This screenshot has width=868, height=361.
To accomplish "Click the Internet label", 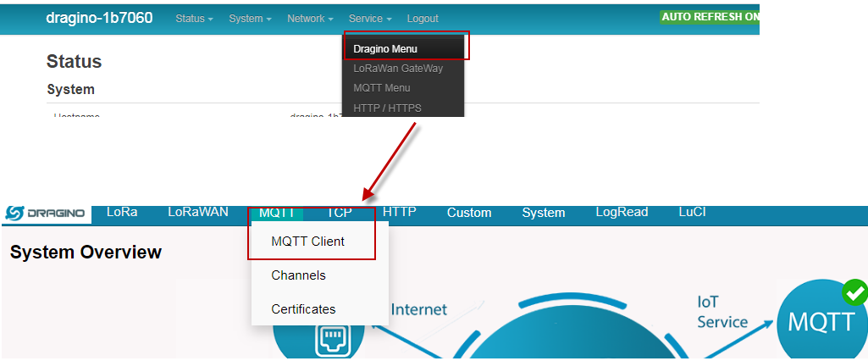I will [x=419, y=309].
